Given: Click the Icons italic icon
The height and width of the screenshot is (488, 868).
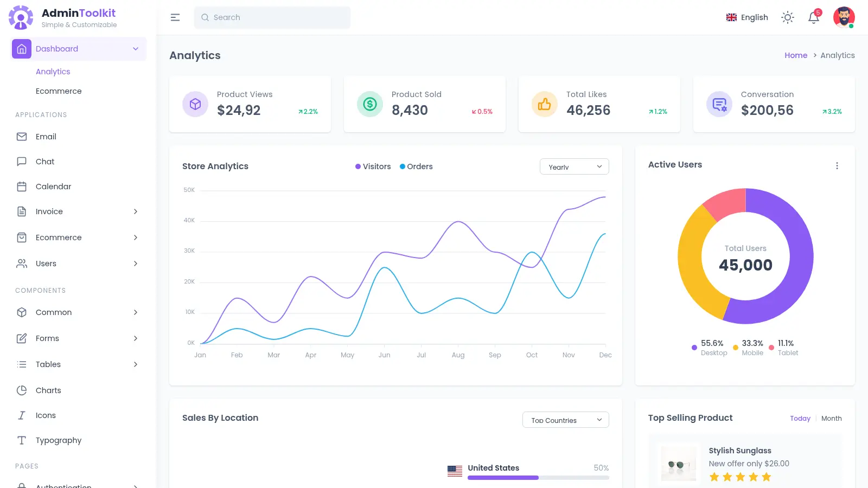Looking at the screenshot, I should click(22, 415).
